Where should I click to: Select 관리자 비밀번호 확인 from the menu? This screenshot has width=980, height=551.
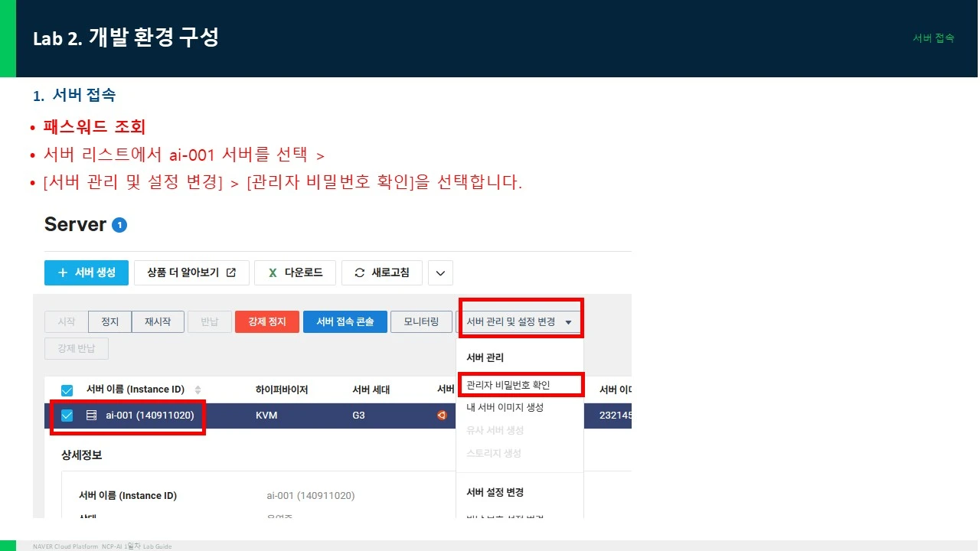coord(508,385)
